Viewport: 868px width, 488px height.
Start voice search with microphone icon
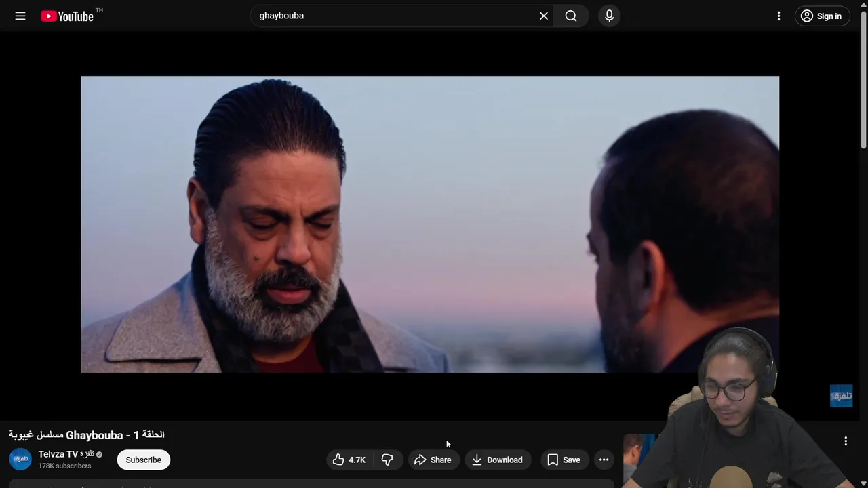click(x=609, y=16)
